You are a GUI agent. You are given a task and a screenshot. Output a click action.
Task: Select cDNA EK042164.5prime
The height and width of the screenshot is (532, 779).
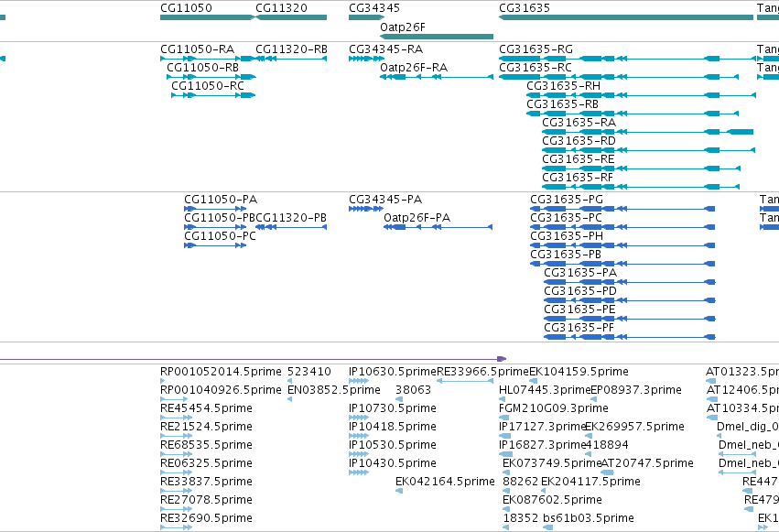pyautogui.click(x=445, y=483)
